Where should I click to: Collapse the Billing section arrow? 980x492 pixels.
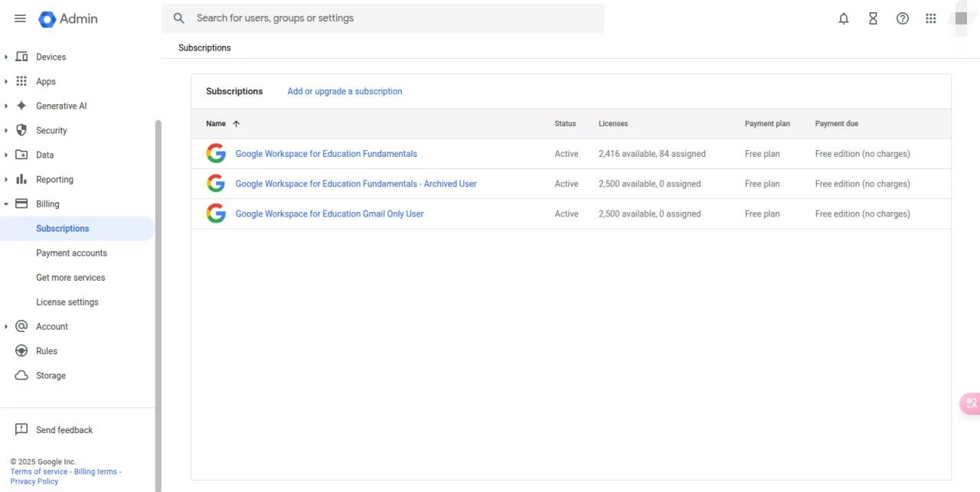pyautogui.click(x=6, y=204)
